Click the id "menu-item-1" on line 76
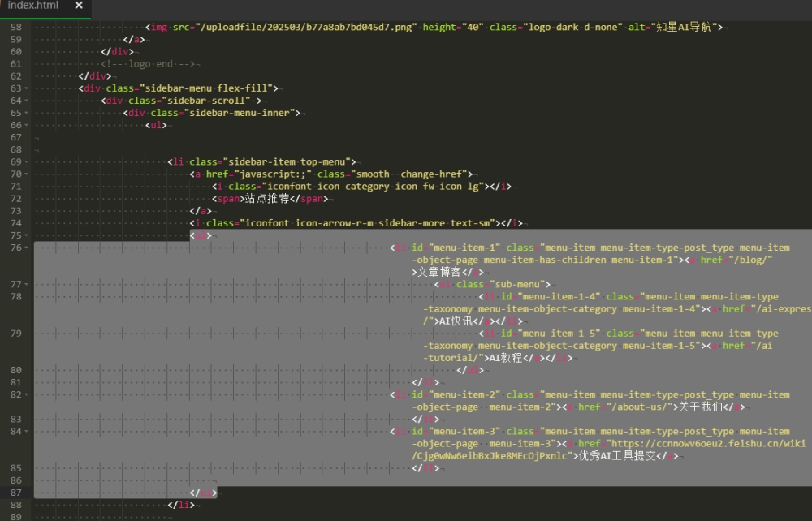812x521 pixels. tap(464, 248)
